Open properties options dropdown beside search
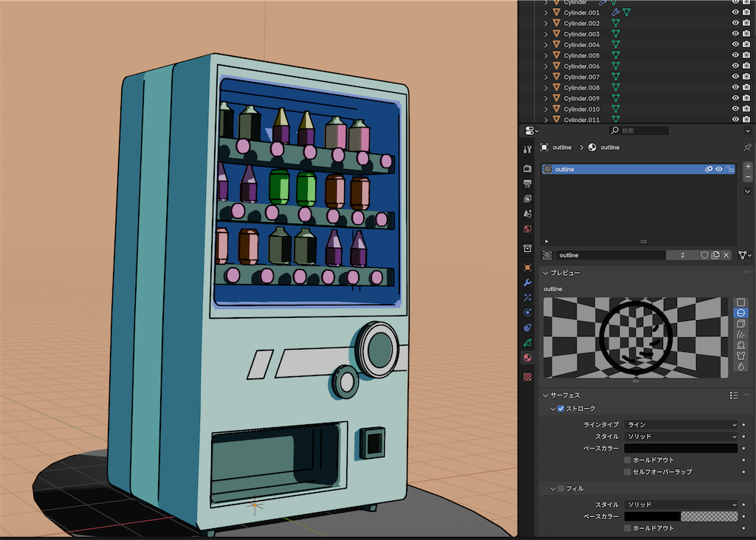The height and width of the screenshot is (540, 756). pos(747,131)
